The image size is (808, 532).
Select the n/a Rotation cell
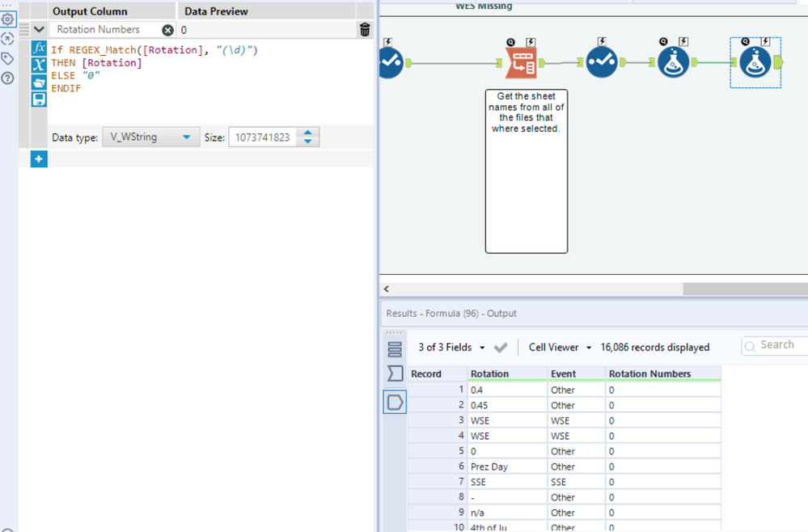click(508, 513)
